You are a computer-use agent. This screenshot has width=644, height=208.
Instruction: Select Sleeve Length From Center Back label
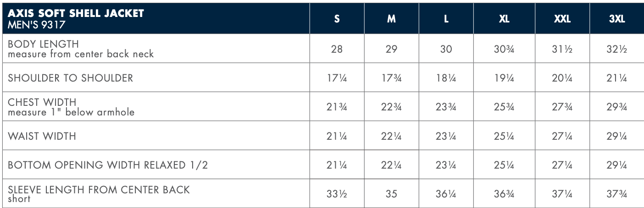(99, 190)
